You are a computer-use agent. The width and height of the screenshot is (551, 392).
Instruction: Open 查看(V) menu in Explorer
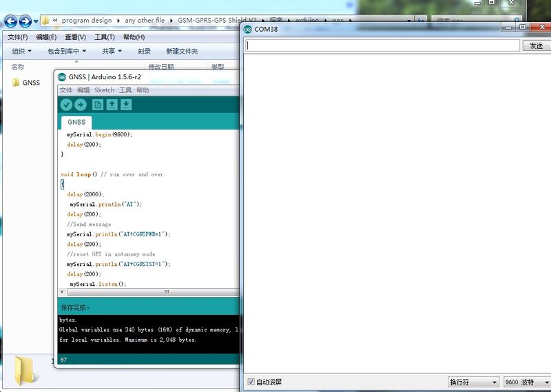75,37
